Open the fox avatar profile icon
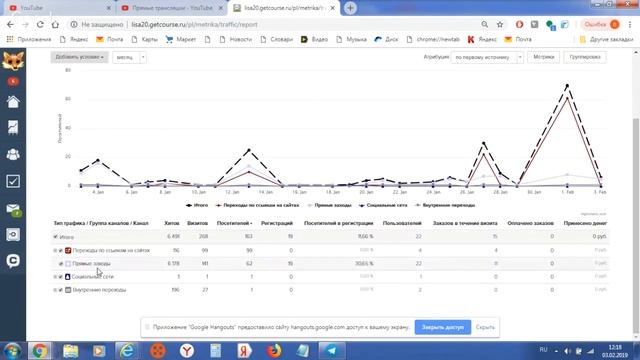Viewport: 640px width, 360px height. point(13,60)
